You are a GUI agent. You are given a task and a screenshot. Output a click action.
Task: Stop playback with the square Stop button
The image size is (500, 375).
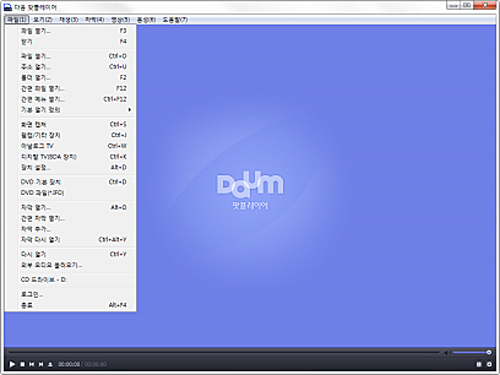coord(22,364)
